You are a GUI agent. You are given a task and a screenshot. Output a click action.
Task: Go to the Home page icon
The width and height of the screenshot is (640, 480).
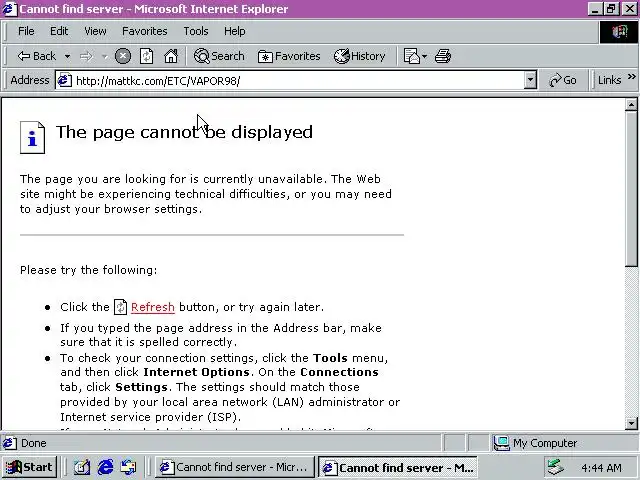pyautogui.click(x=171, y=56)
